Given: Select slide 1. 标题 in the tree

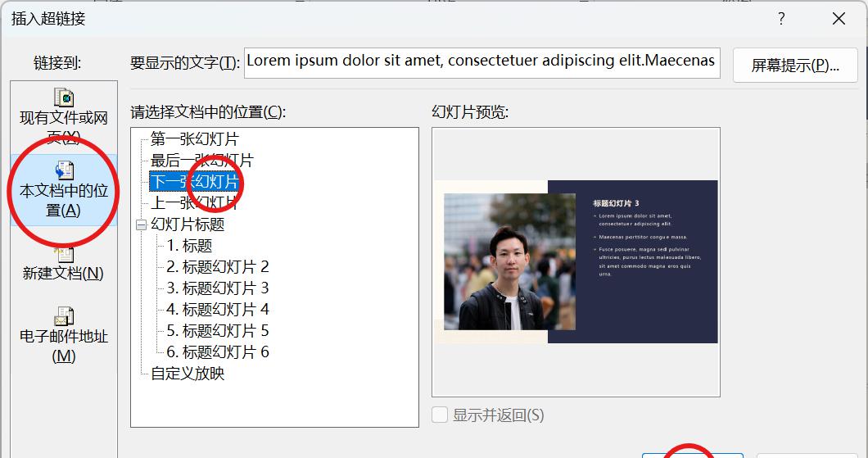Looking at the screenshot, I should [x=189, y=246].
